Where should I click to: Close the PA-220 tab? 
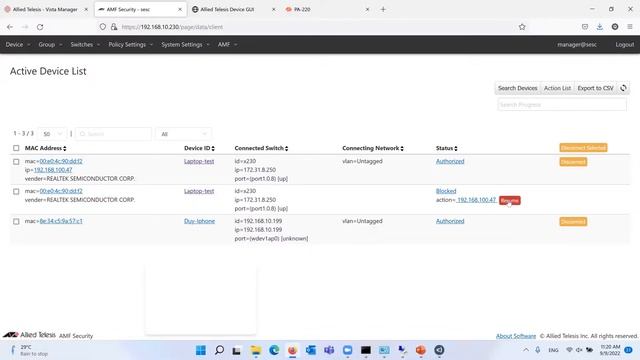pyautogui.click(x=367, y=9)
